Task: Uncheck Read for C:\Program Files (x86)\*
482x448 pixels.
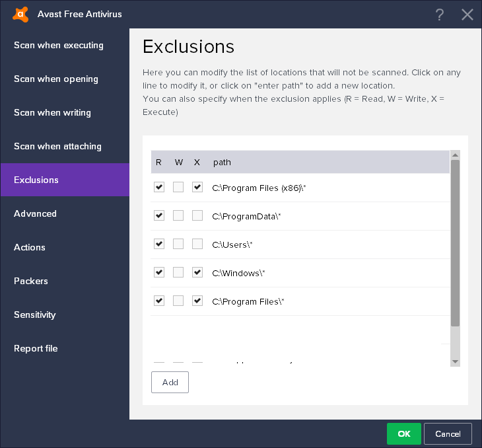Action: [158, 188]
